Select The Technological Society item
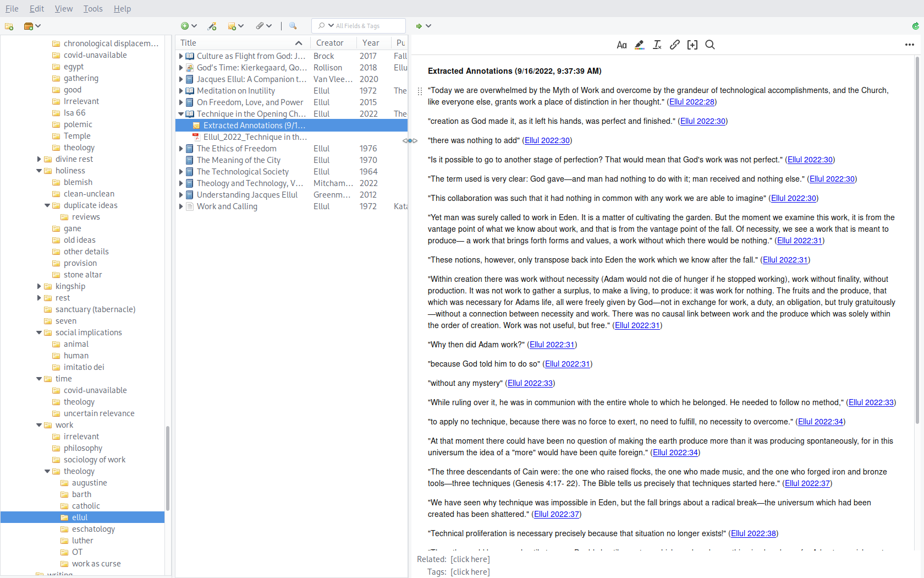 coord(291,172)
